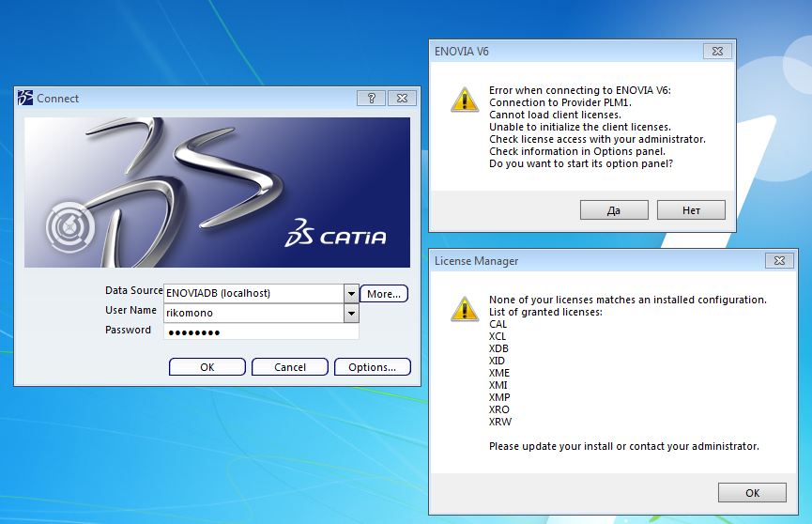Click the ENOVIADB (localhost) data source field

253,294
